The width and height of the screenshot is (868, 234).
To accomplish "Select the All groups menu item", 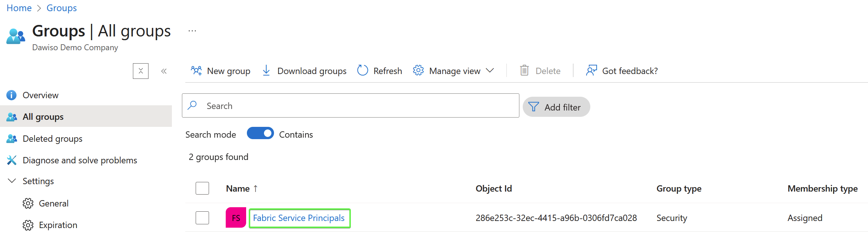I will [43, 116].
